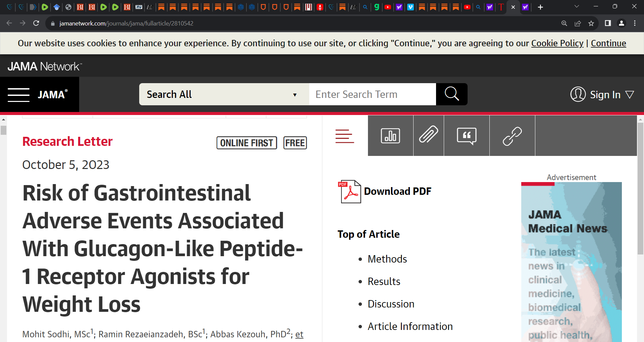The height and width of the screenshot is (342, 644).
Task: Click the ONLINE FIRST badge
Action: (247, 143)
